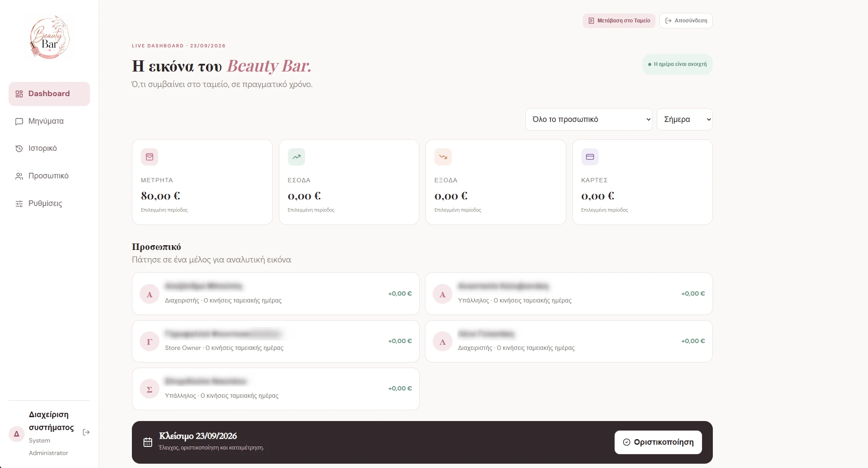Click the Κλείσιμο 23/09/2026 heading
868x468 pixels.
[x=198, y=436]
